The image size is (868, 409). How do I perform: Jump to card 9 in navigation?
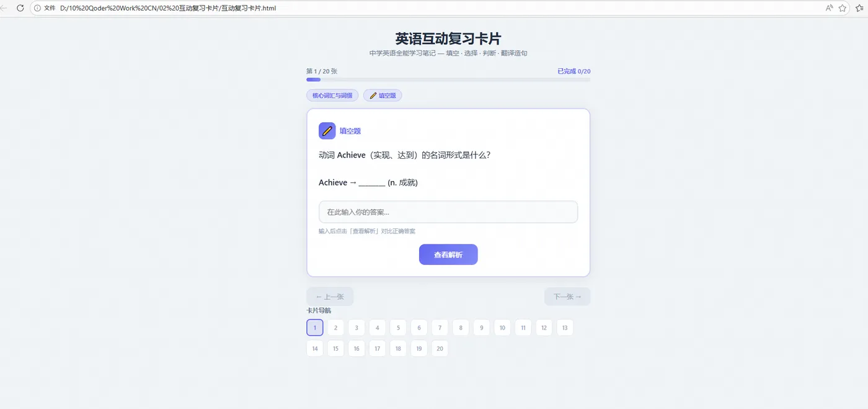pos(482,328)
